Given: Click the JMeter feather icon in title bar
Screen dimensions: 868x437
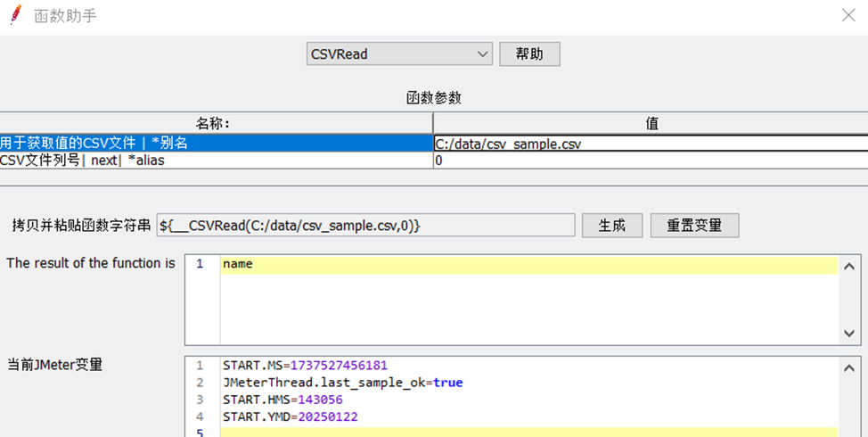Looking at the screenshot, I should 15,15.
